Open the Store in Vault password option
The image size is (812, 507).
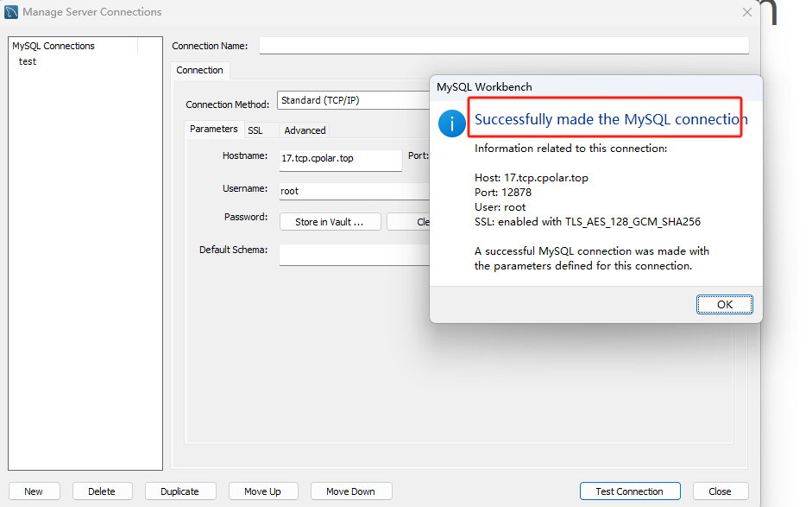tap(330, 222)
